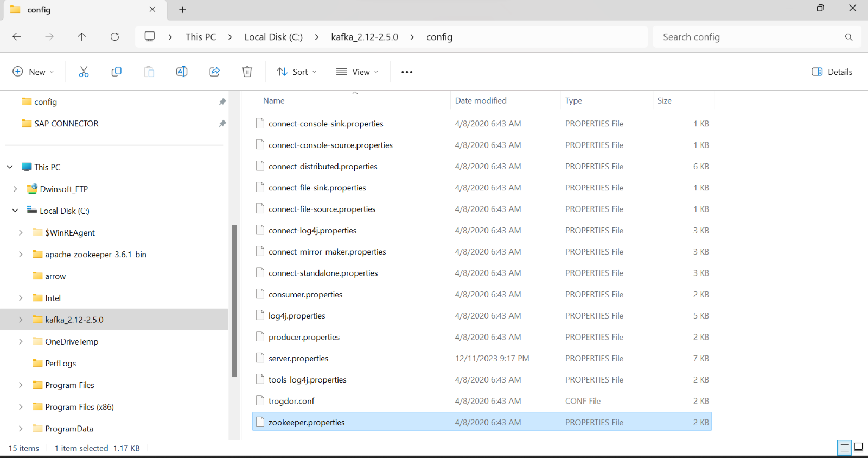Refresh the current folder view
The height and width of the screenshot is (458, 868).
click(x=114, y=37)
